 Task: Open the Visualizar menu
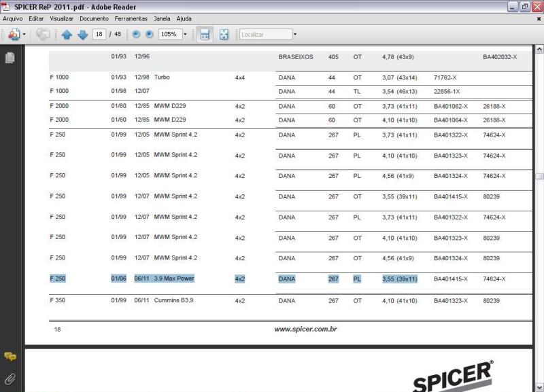[61, 19]
